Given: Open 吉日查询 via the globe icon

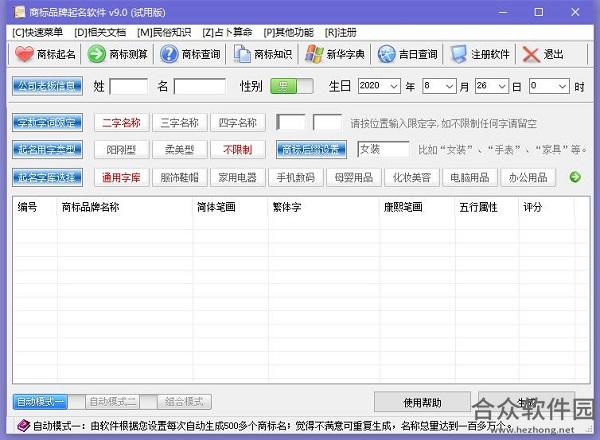Looking at the screenshot, I should click(386, 54).
